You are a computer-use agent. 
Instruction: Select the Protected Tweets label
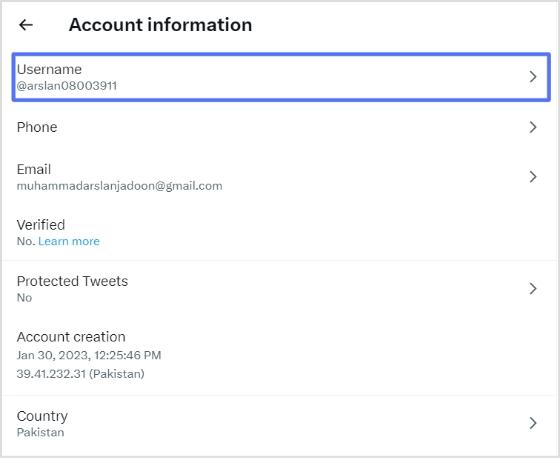click(x=72, y=281)
